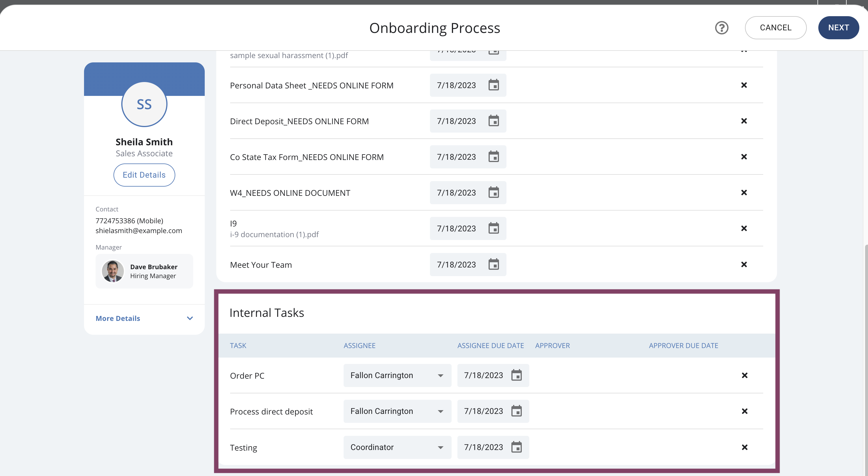Remove the Personal Data Sheet item

pyautogui.click(x=744, y=85)
